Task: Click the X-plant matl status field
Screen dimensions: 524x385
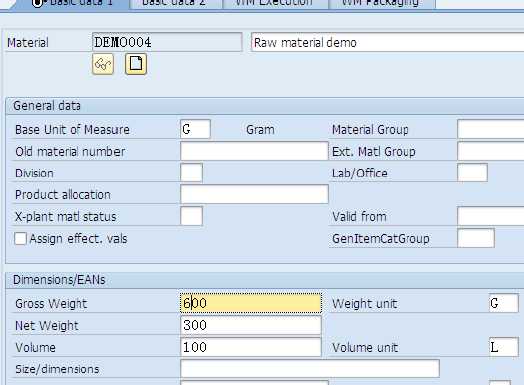Action: pyautogui.click(x=191, y=216)
